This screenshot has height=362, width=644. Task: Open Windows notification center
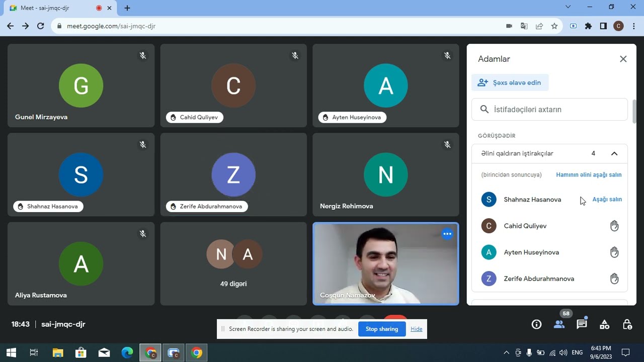click(x=625, y=352)
